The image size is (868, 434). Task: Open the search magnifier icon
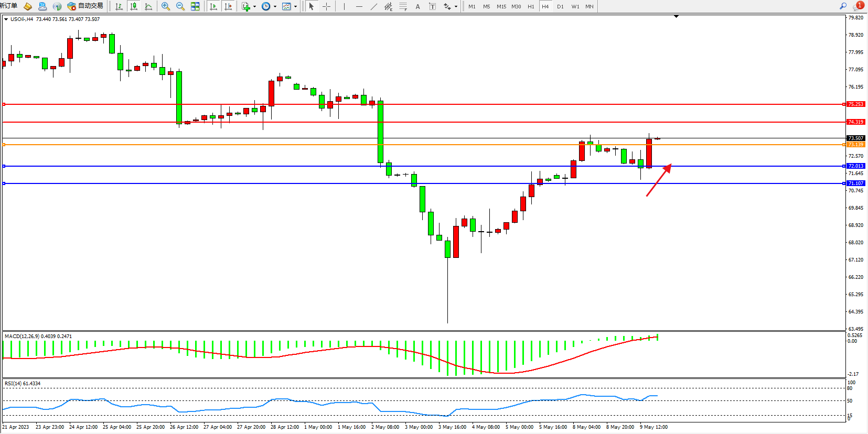point(843,6)
